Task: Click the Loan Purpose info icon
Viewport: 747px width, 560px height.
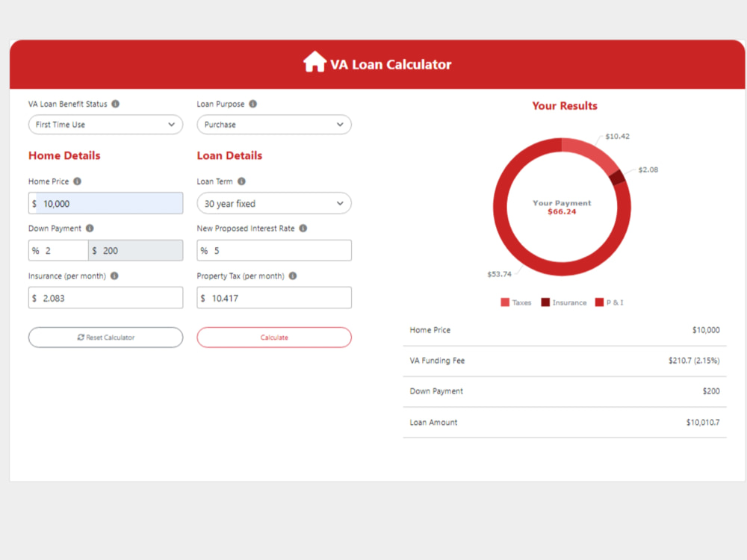Action: [253, 104]
